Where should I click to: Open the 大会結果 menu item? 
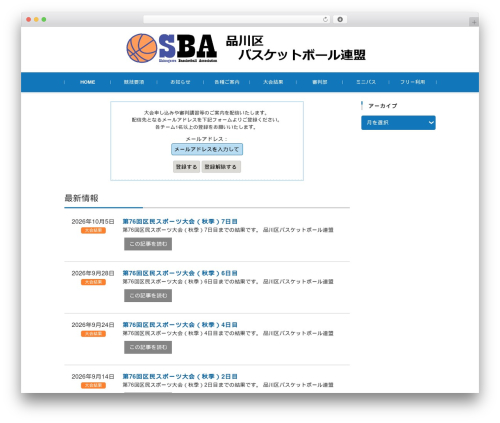tap(273, 82)
